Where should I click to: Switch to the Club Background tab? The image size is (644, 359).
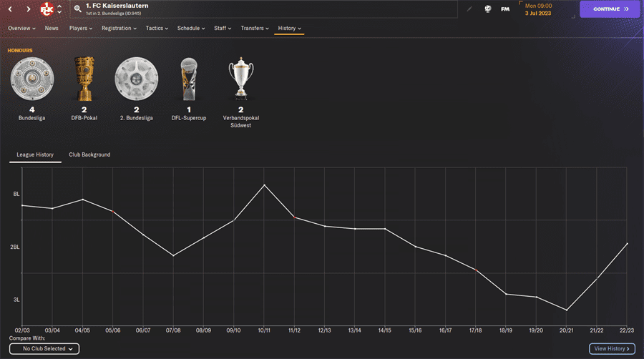[x=89, y=154]
